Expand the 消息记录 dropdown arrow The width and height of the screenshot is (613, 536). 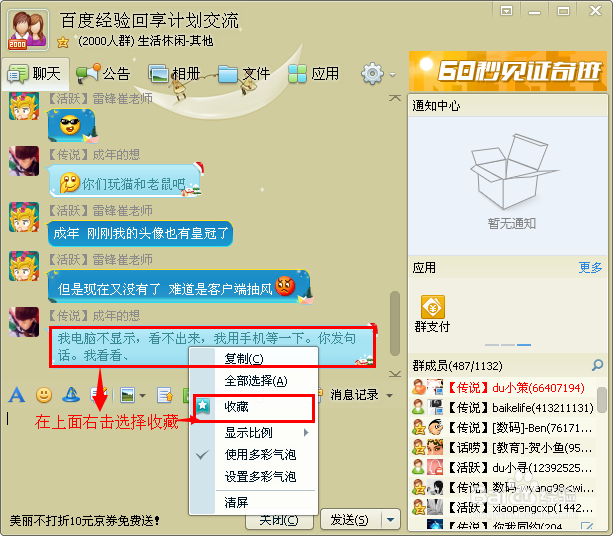pos(389,395)
